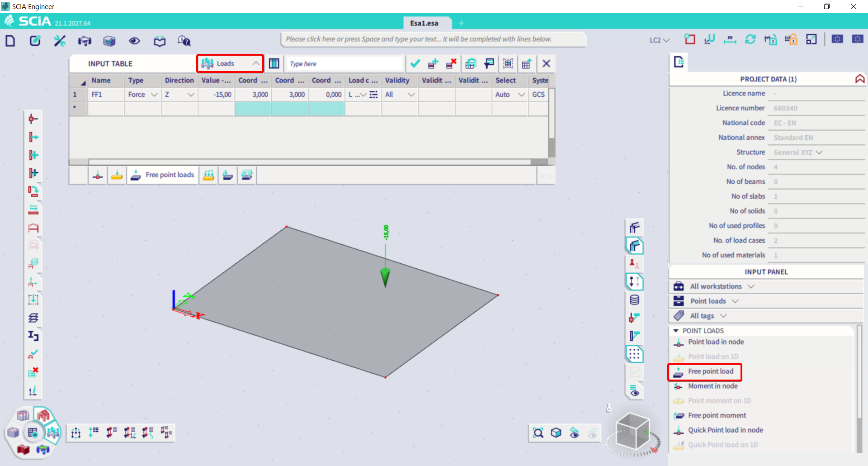Click the eye visibility icon in view toolbar
Viewport: 868px width, 466px height.
(x=634, y=390)
